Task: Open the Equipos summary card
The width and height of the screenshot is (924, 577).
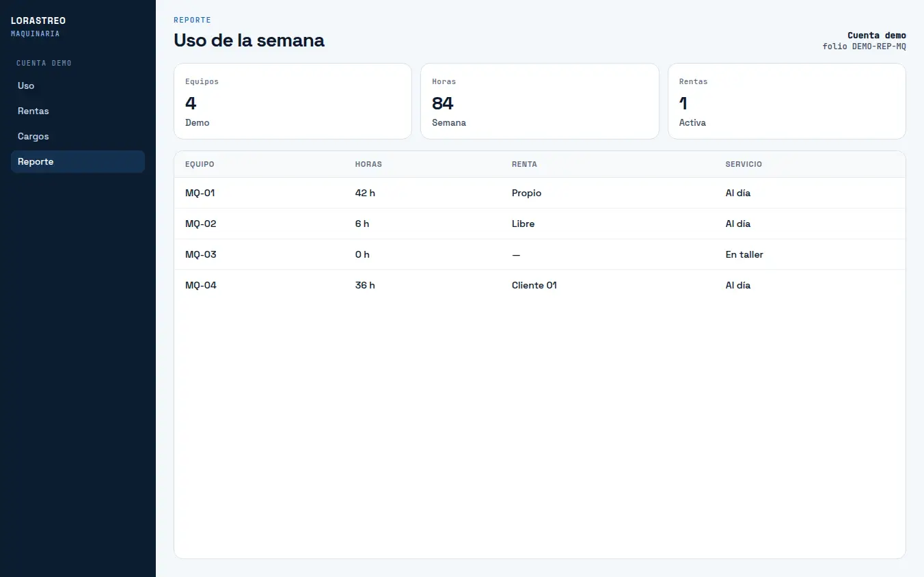Action: point(293,101)
